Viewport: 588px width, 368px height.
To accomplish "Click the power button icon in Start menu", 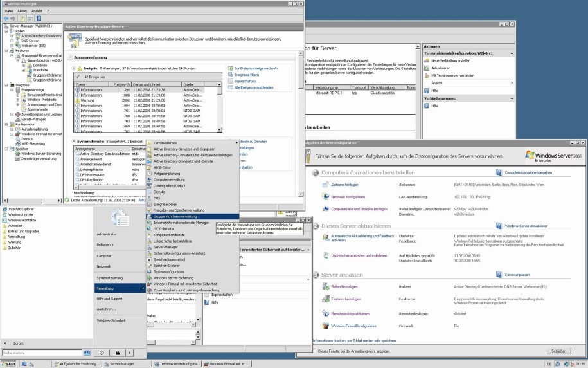I will pos(102,353).
